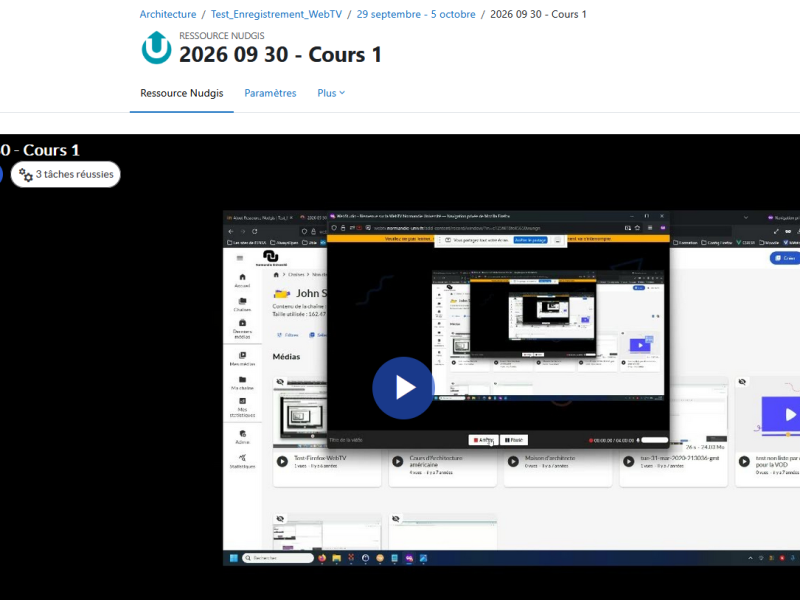Switch to the Paramètres tab
Viewport: 800px width, 600px height.
click(x=270, y=93)
